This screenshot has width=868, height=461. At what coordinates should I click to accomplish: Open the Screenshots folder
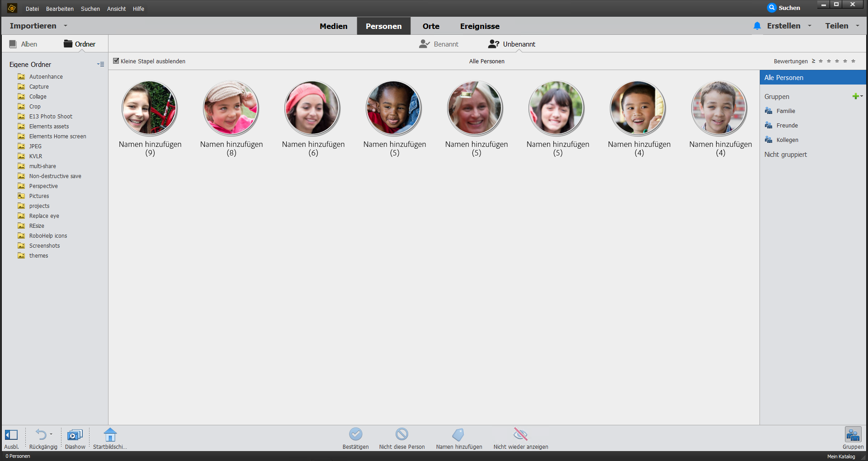coord(44,246)
